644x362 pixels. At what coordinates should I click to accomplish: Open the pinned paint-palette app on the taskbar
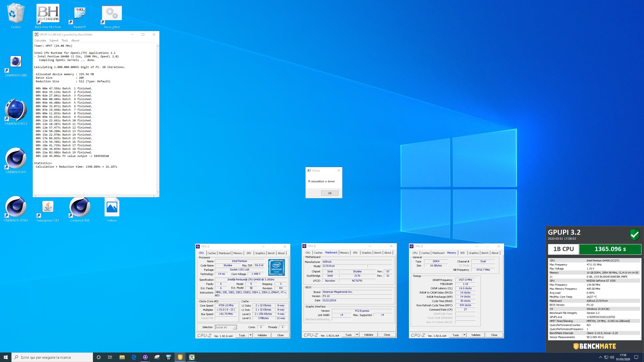pos(157,357)
